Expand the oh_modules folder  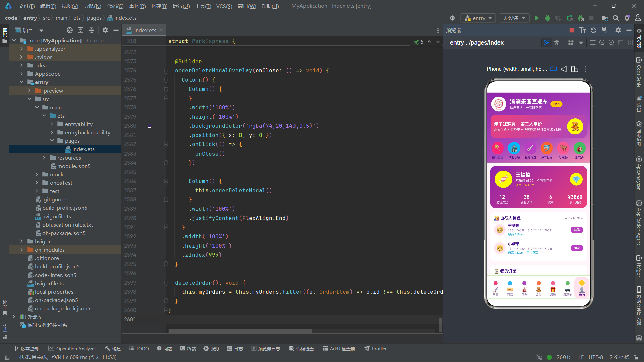(21, 250)
